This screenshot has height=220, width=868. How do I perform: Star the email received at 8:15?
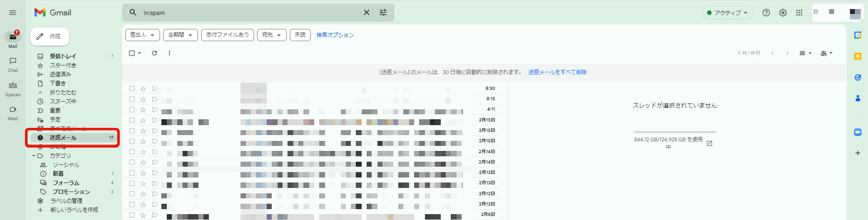(143, 99)
